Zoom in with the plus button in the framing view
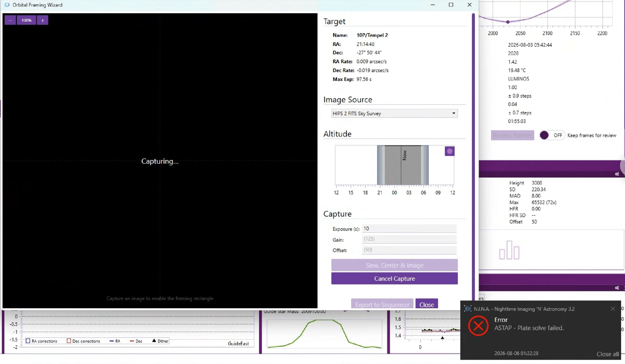 pos(43,20)
